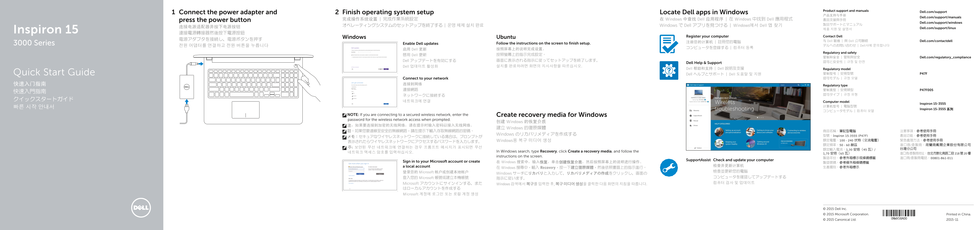Image resolution: width=980 pixels, height=230 pixels.
Task: Select the SupportAssist wrench icon
Action: click(669, 167)
